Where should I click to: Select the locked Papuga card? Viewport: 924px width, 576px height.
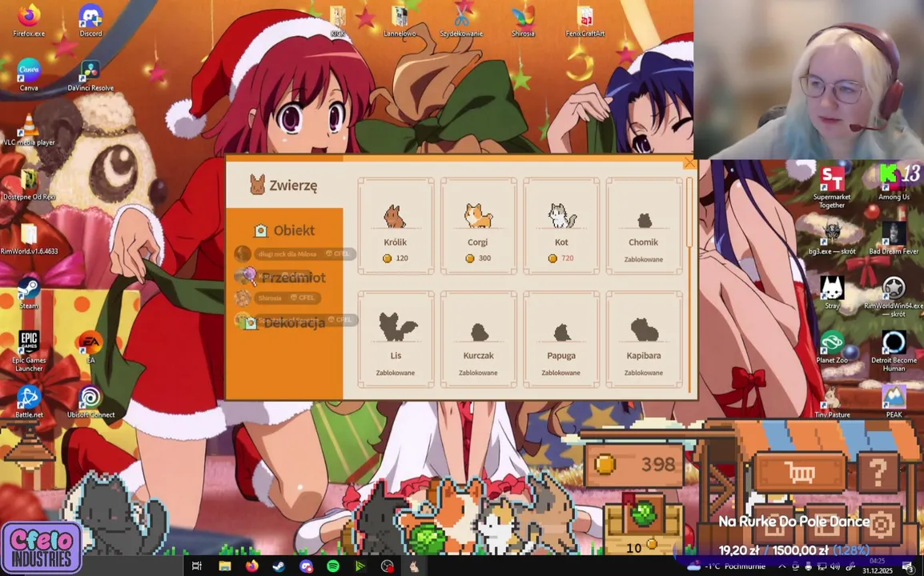[561, 339]
